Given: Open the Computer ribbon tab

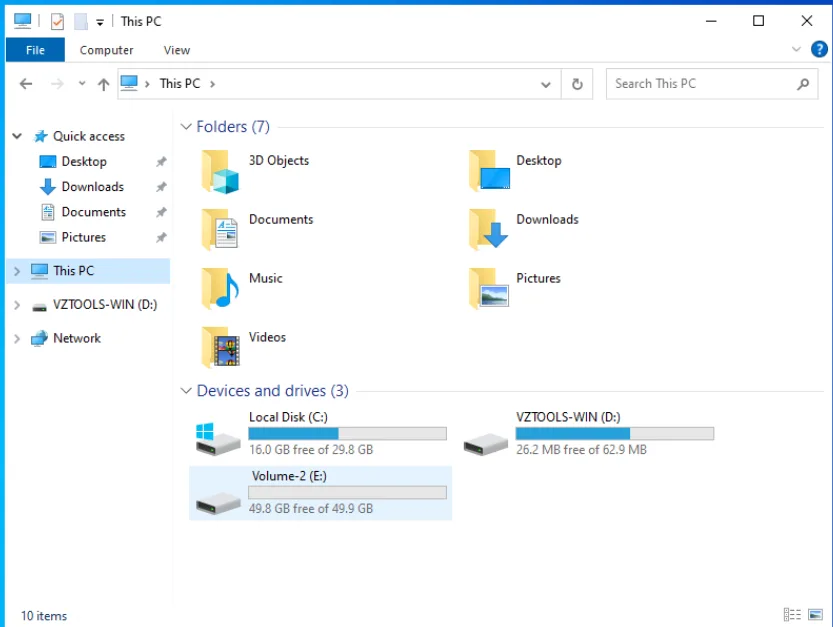Looking at the screenshot, I should [106, 50].
